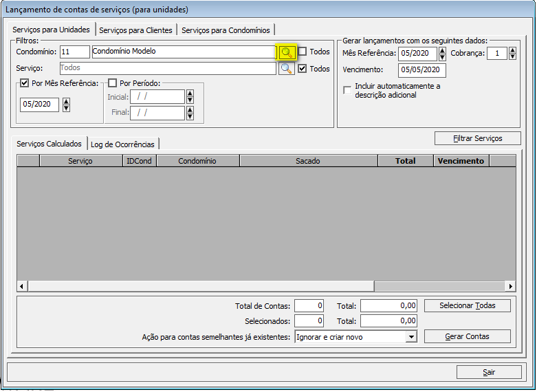Click the Selecionados count field
This screenshot has height=392, width=537.
(309, 321)
